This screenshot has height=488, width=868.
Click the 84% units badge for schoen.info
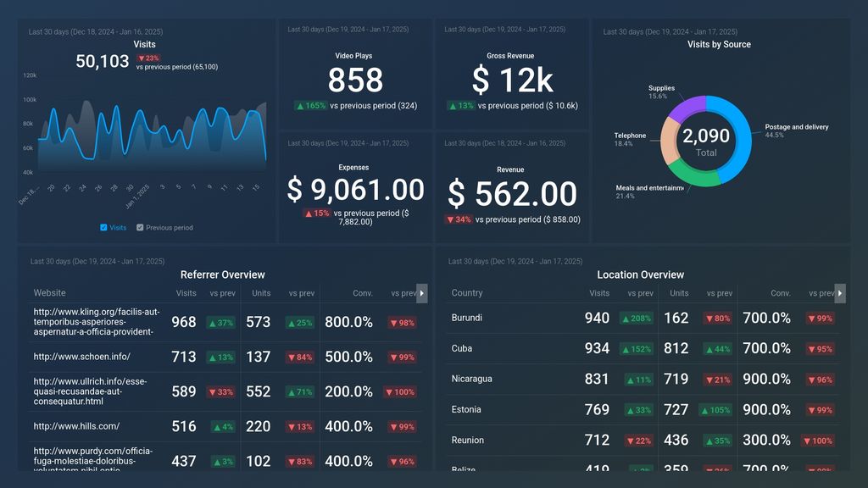[x=300, y=358]
